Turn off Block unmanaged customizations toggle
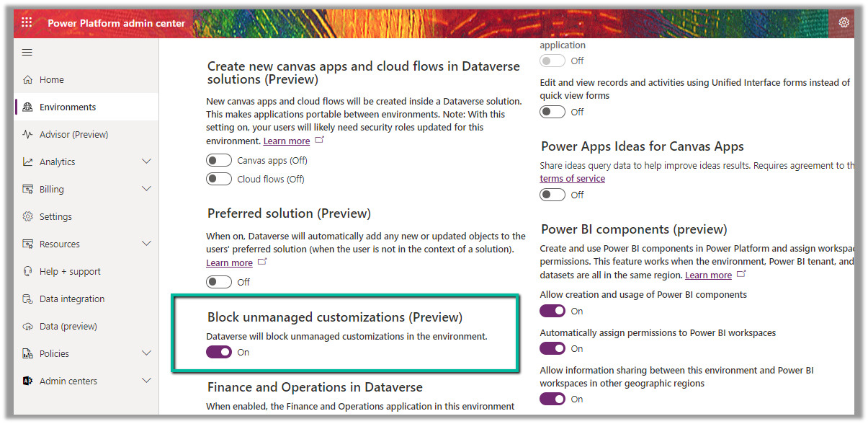This screenshot has width=868, height=424. [x=219, y=352]
